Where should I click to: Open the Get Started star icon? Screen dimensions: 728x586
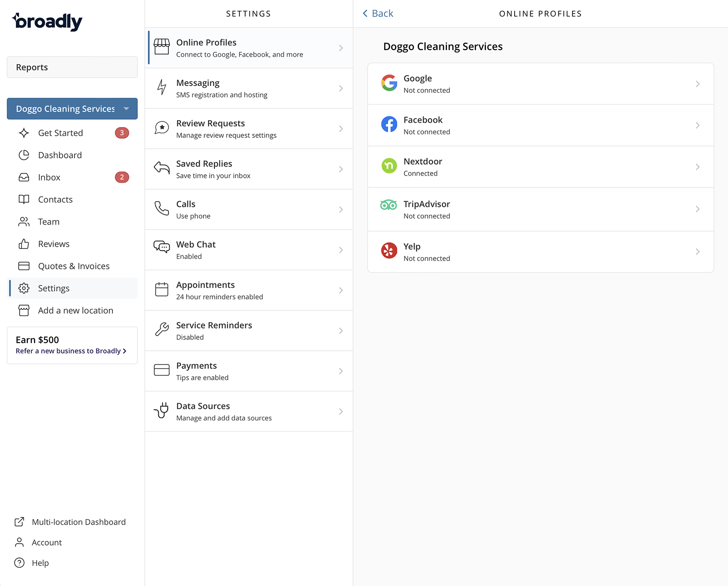click(x=24, y=133)
